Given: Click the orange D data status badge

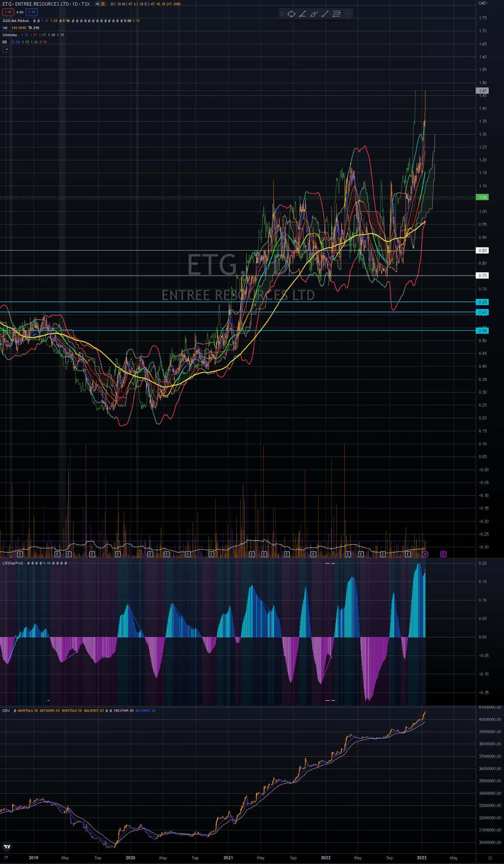Looking at the screenshot, I should tap(102, 4).
